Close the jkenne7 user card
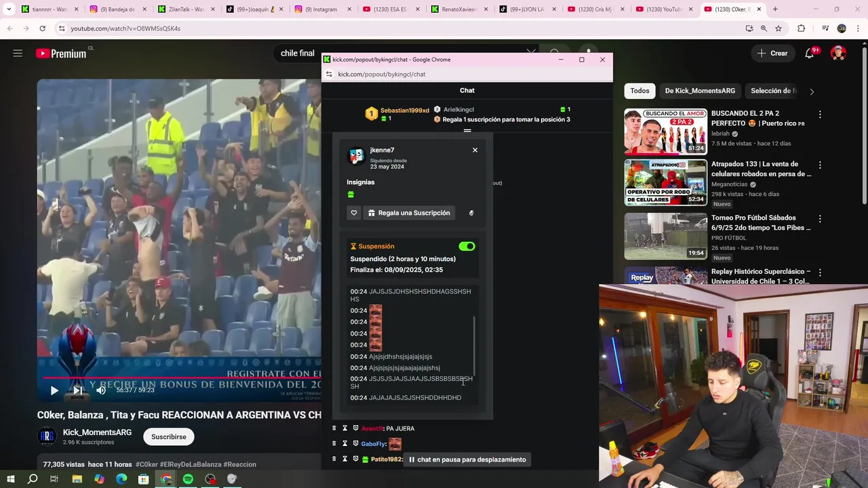 click(475, 150)
